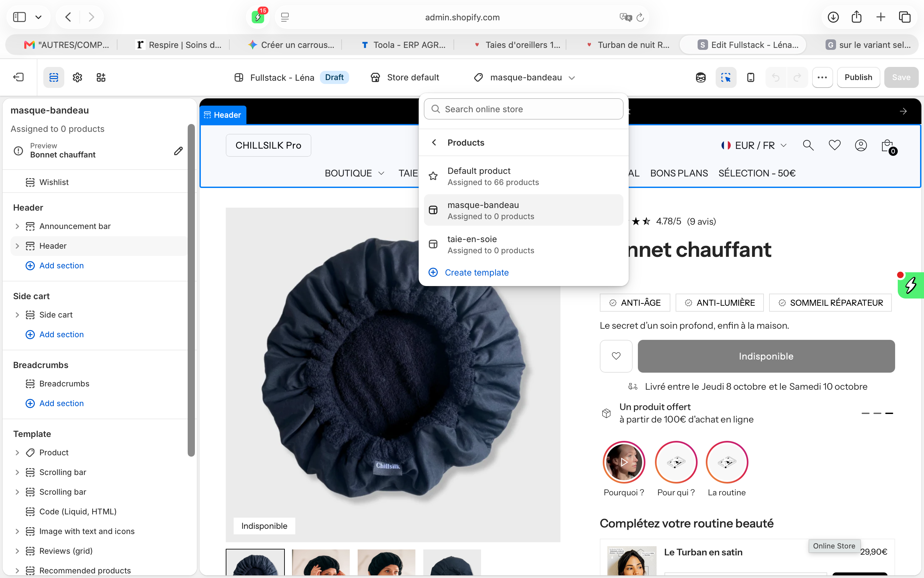
Task: Open the cart bag icon
Action: pos(889,146)
